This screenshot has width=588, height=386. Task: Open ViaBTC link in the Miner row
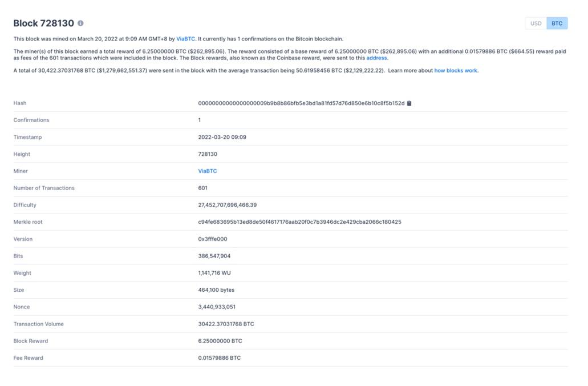pos(208,171)
